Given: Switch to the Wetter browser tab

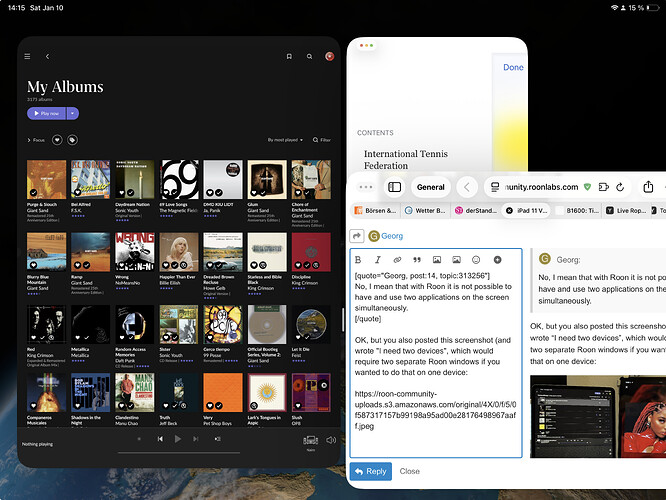Looking at the screenshot, I should (424, 211).
